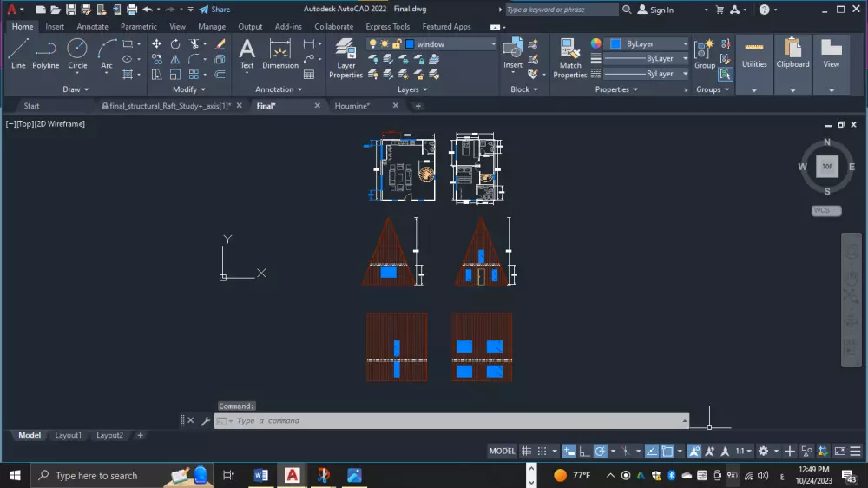The image size is (868, 488).
Task: Toggle the layer freeze sun icon
Action: 385,43
